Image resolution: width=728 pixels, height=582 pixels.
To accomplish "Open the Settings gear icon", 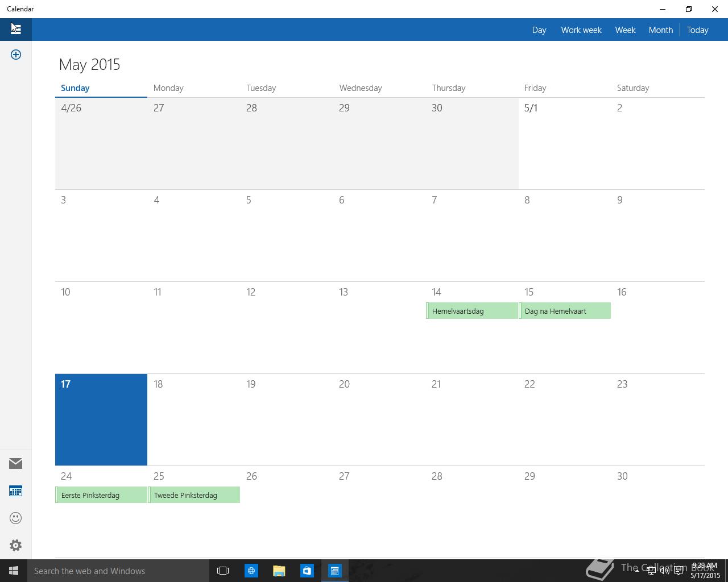I will click(x=16, y=545).
